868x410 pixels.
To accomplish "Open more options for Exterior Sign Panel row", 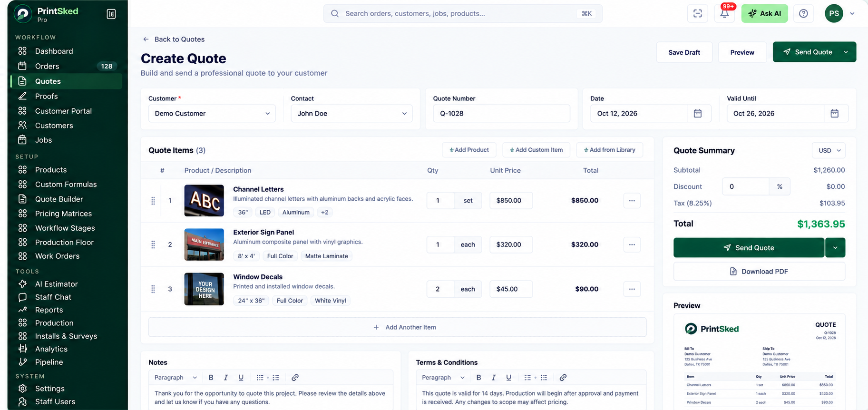I will [632, 244].
